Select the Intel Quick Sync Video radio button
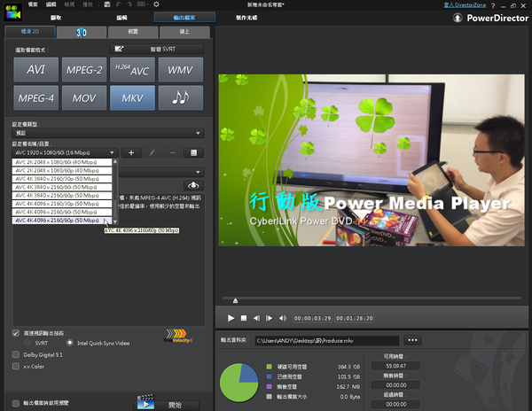532x411 pixels. pos(70,342)
